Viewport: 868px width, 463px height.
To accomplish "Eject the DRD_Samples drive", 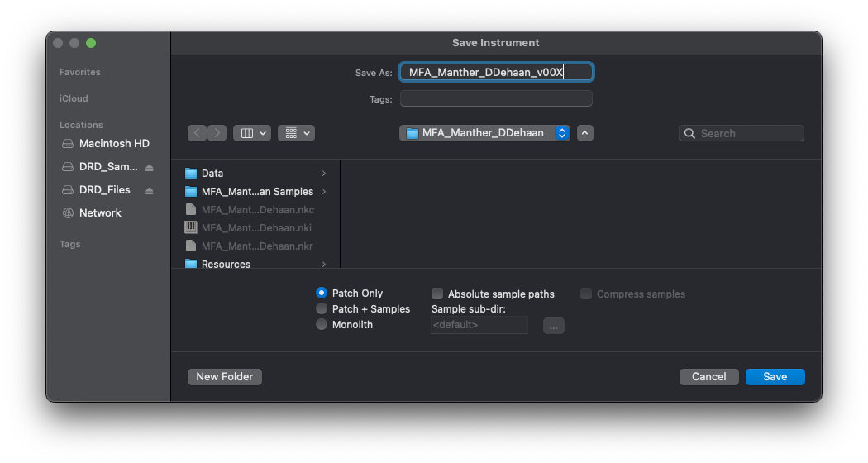I will tap(149, 167).
